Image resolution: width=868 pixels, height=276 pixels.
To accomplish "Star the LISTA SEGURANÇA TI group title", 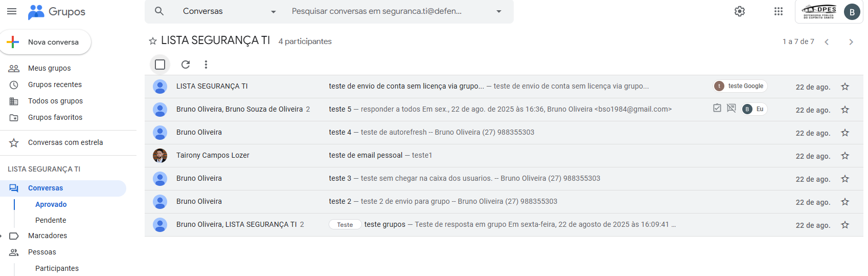I will (x=152, y=41).
